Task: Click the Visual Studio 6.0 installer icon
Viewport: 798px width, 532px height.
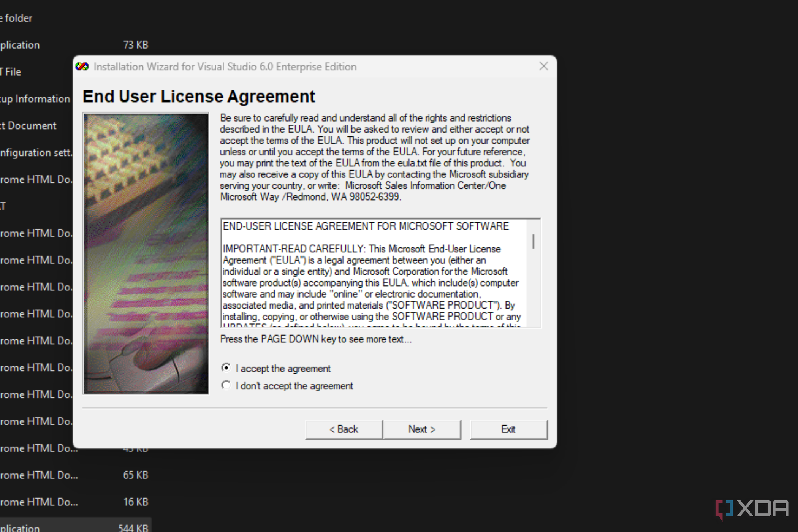Action: point(84,66)
